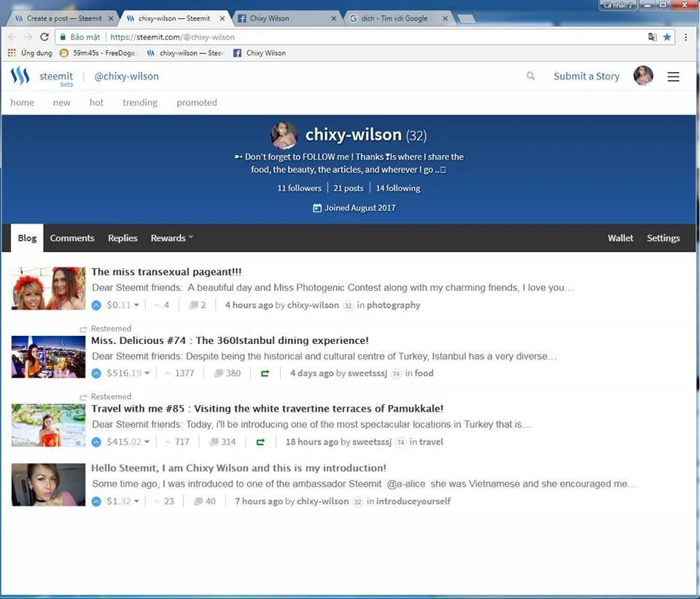This screenshot has height=599, width=700.
Task: Open the search magnifier icon
Action: [530, 76]
